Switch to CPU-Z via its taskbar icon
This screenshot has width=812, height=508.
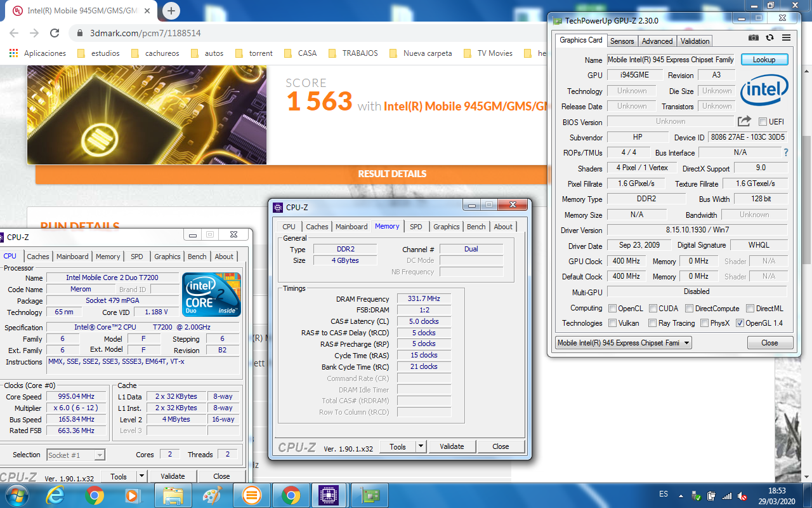coord(328,495)
